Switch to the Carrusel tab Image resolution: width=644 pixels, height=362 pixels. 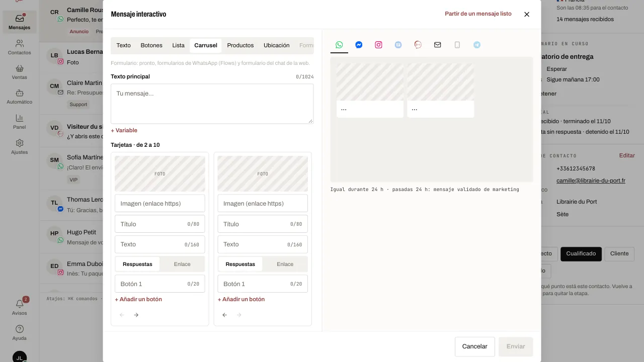tap(206, 45)
